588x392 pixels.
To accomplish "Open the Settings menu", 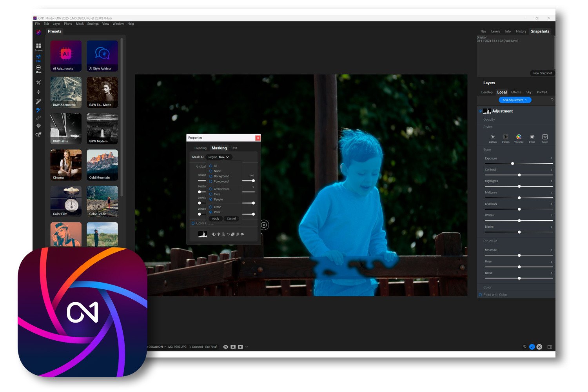I will tap(93, 24).
